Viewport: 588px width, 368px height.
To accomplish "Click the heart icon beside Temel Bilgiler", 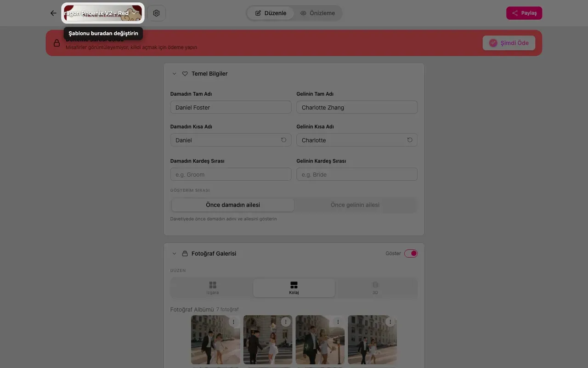I will tap(185, 74).
